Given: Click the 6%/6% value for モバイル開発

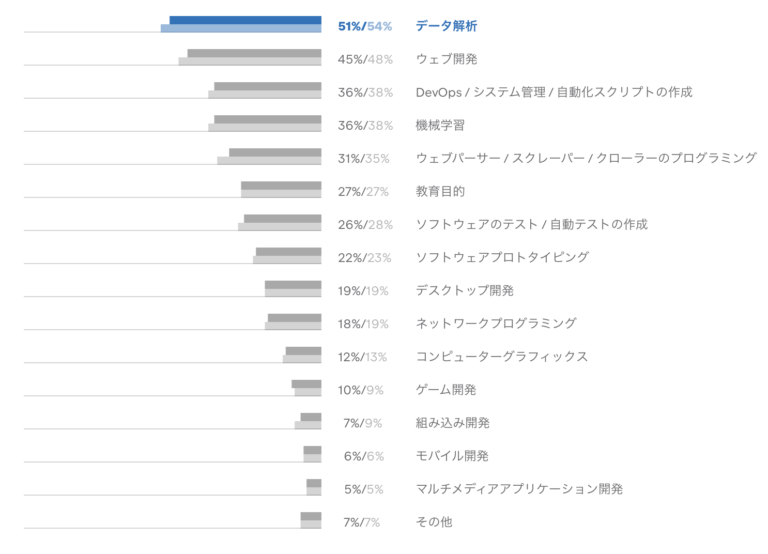Looking at the screenshot, I should point(365,456).
